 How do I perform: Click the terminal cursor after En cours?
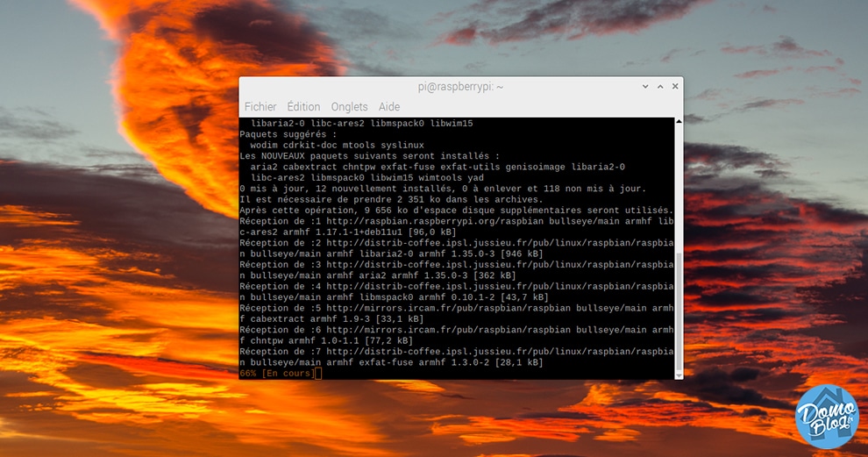tap(317, 374)
